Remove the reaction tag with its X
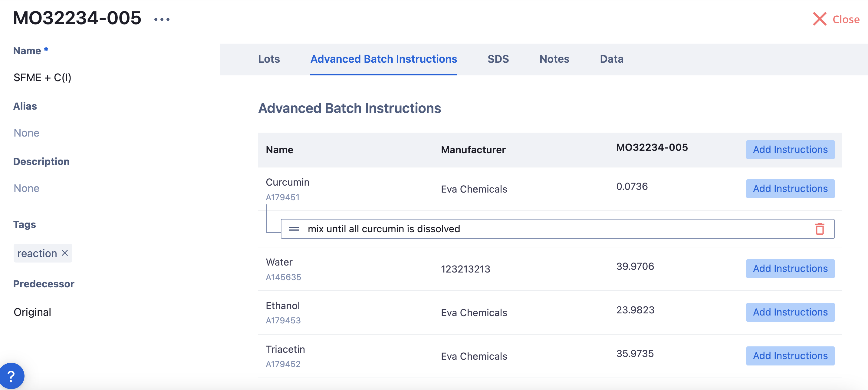This screenshot has height=390, width=868. [x=65, y=253]
